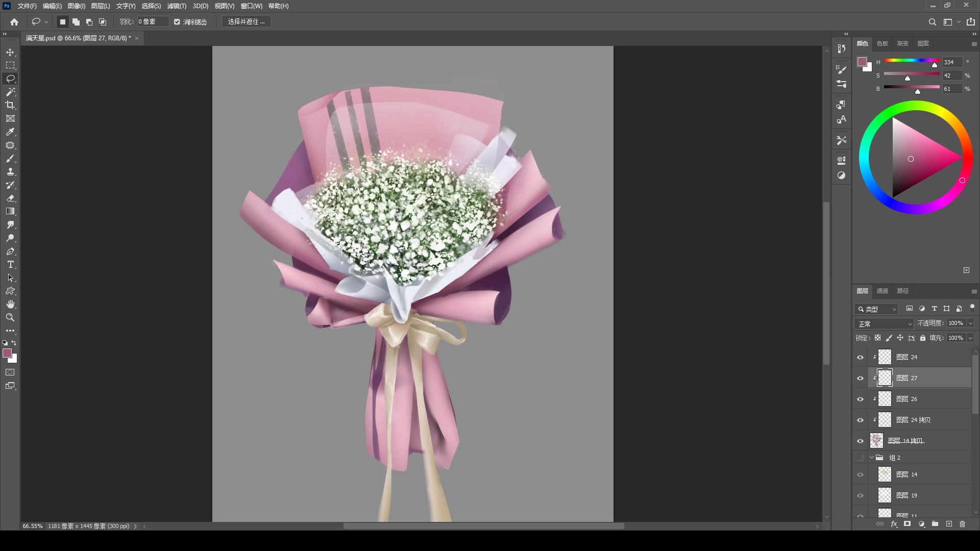Hide layer 图层 24 拷贝 visibility
980x551 pixels.
click(860, 420)
